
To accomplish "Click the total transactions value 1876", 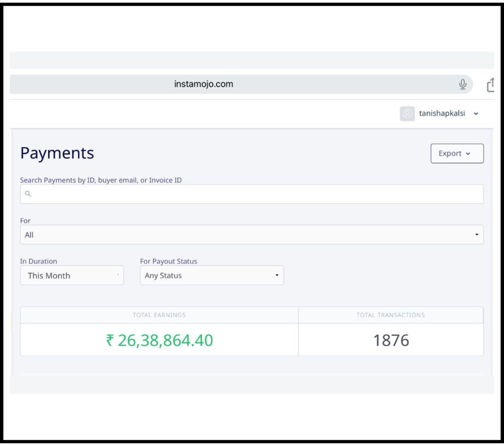I will point(391,340).
